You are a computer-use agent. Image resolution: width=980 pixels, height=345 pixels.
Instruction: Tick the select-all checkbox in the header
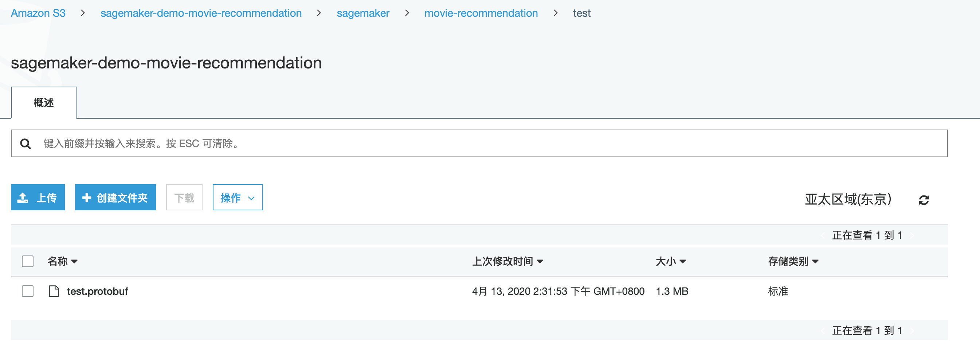(x=28, y=261)
